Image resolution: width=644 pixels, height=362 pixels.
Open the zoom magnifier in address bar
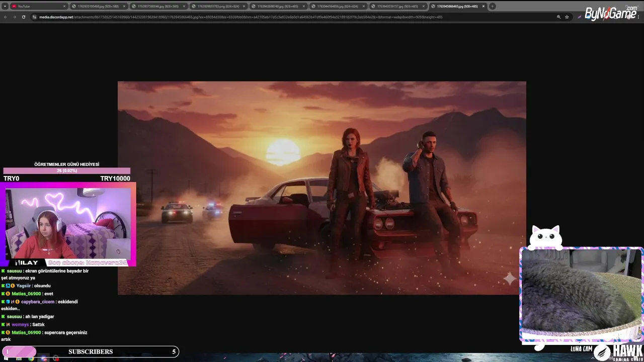558,17
